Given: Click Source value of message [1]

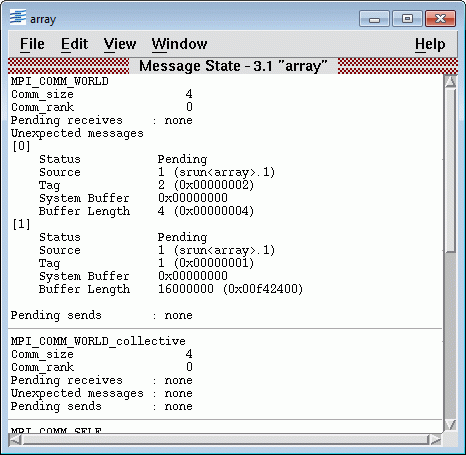Looking at the screenshot, I should click(x=216, y=250).
